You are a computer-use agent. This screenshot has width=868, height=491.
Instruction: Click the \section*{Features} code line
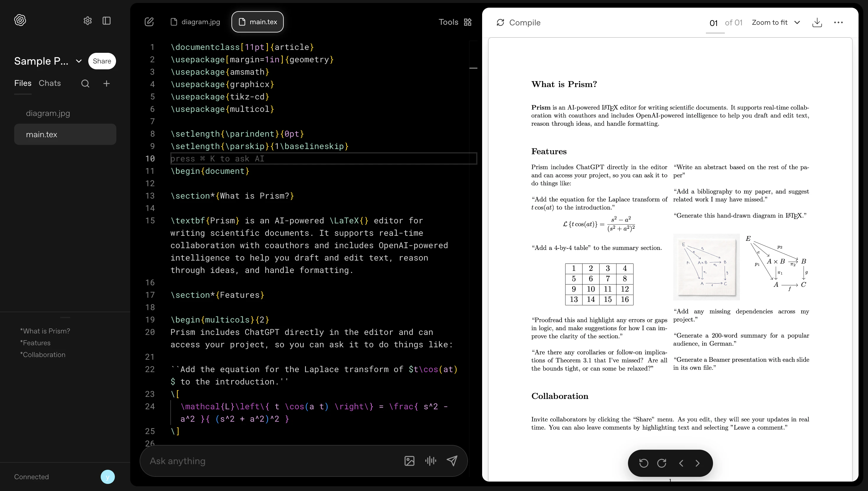pos(217,295)
